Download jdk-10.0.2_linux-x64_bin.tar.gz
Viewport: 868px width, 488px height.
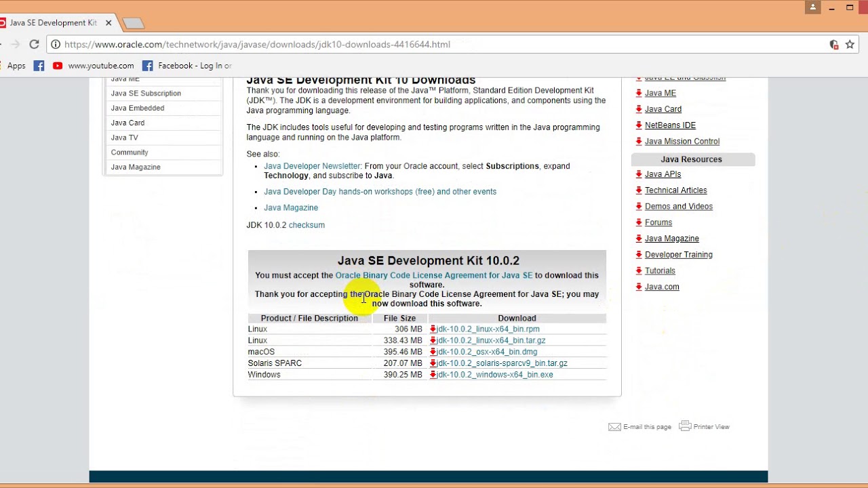point(491,340)
